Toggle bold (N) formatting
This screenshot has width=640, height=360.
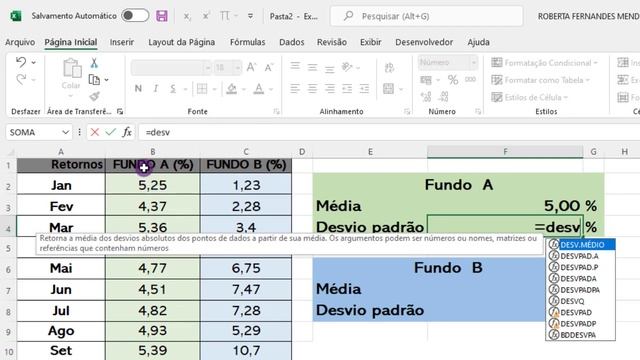click(138, 89)
